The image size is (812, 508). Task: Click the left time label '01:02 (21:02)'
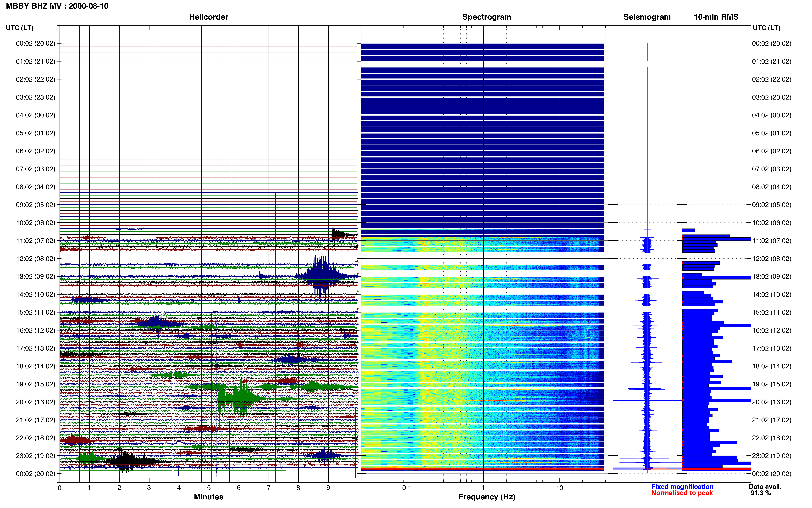36,61
